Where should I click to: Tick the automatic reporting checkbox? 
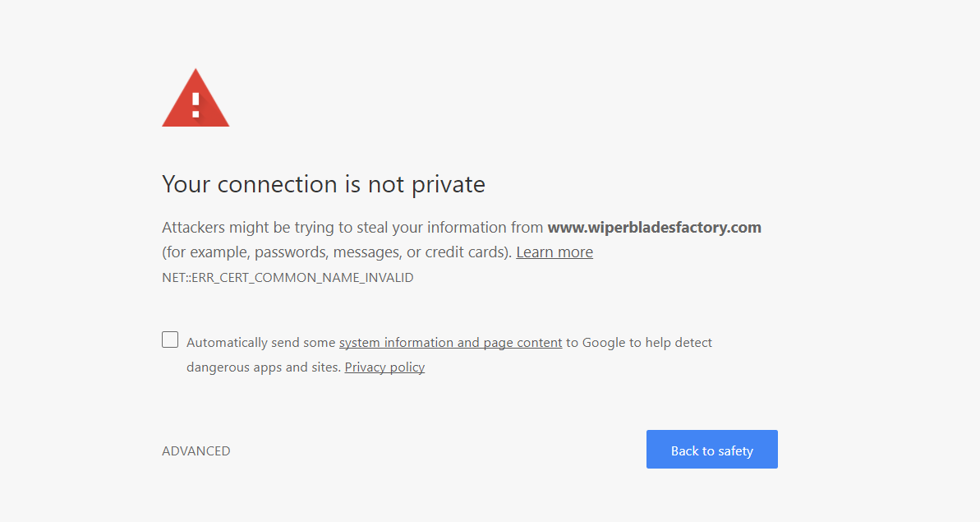170,340
